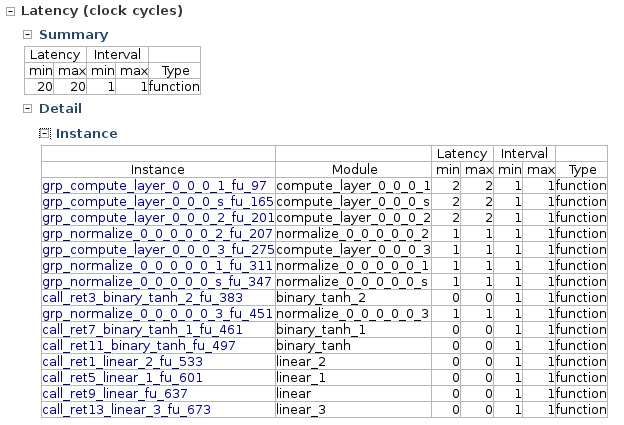The height and width of the screenshot is (425, 624).
Task: Select module cell linear_2
Action: click(353, 361)
